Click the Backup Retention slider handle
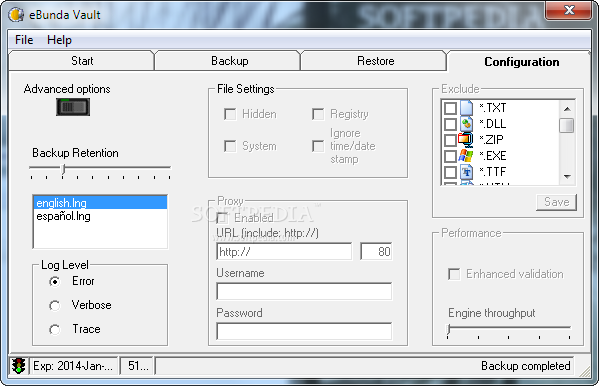The image size is (599, 386). tap(63, 169)
